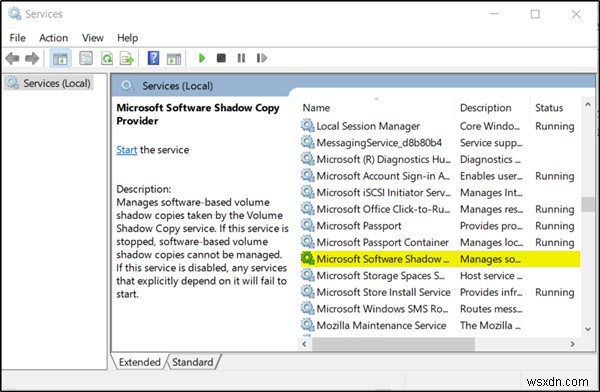The height and width of the screenshot is (392, 600).
Task: Click the gear icon beside Microsoft Passport Container
Action: (307, 242)
